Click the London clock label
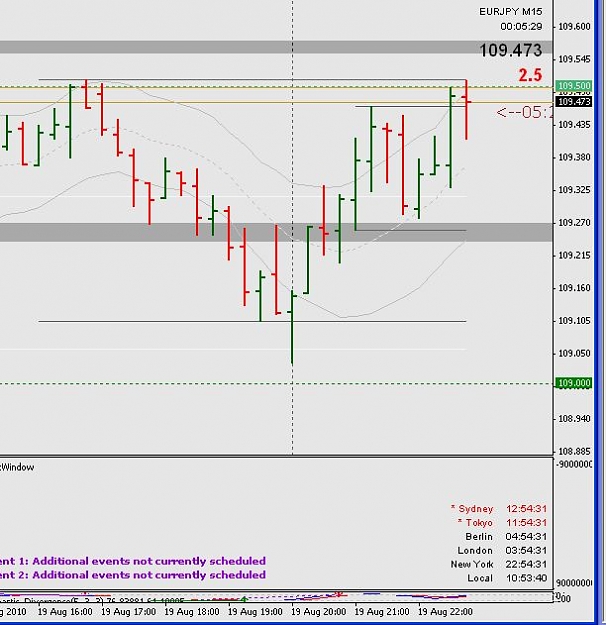 pos(475,550)
